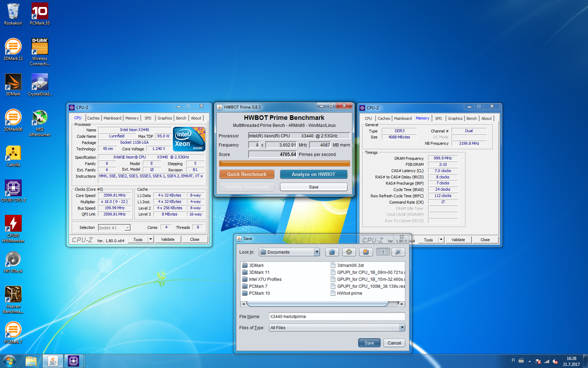The width and height of the screenshot is (588, 368).
Task: Select the 3dmark06.3dr file
Action: coord(348,265)
